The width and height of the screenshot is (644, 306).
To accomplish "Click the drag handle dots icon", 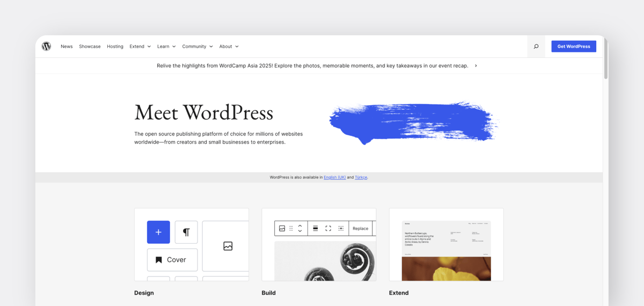I will 291,228.
